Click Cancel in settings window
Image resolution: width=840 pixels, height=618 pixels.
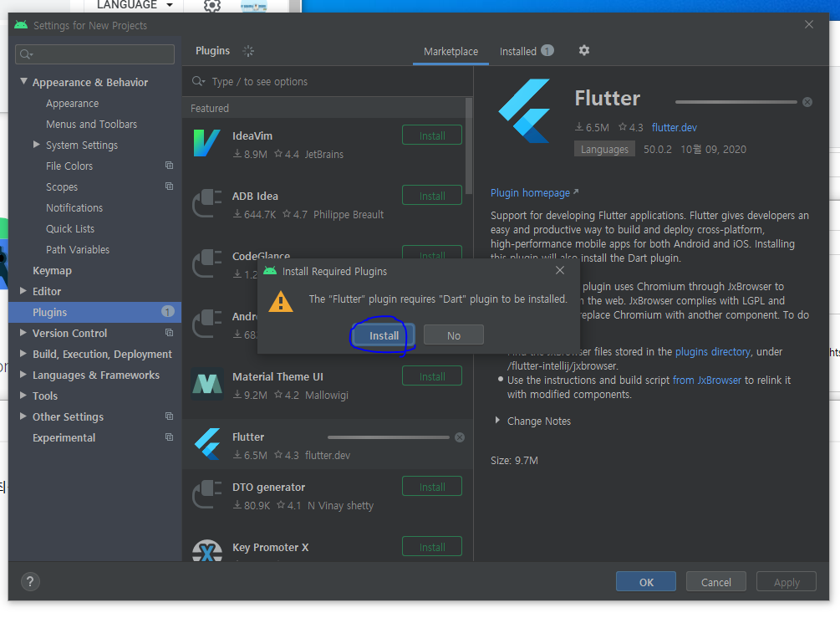(x=715, y=582)
